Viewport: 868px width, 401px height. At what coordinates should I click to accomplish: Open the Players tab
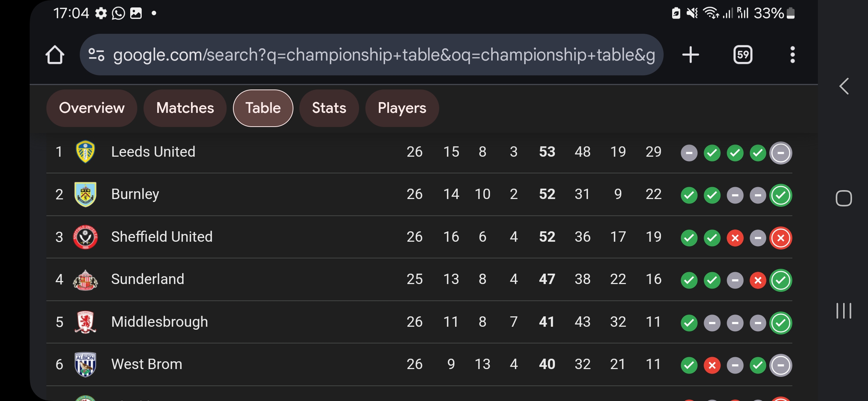click(402, 108)
